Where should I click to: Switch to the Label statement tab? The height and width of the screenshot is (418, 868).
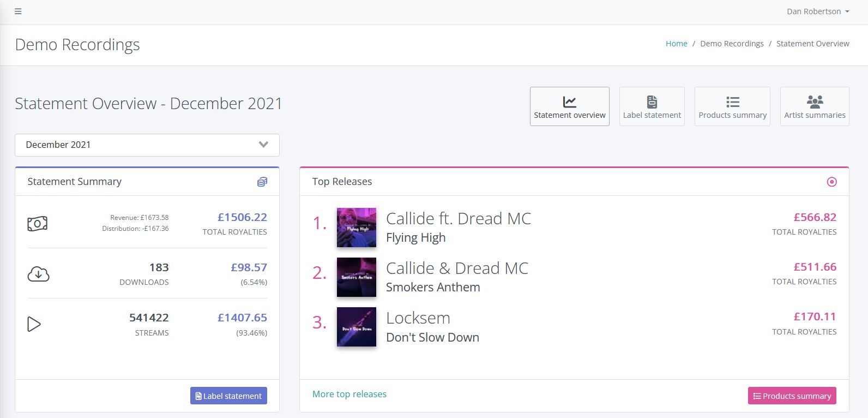click(x=652, y=106)
